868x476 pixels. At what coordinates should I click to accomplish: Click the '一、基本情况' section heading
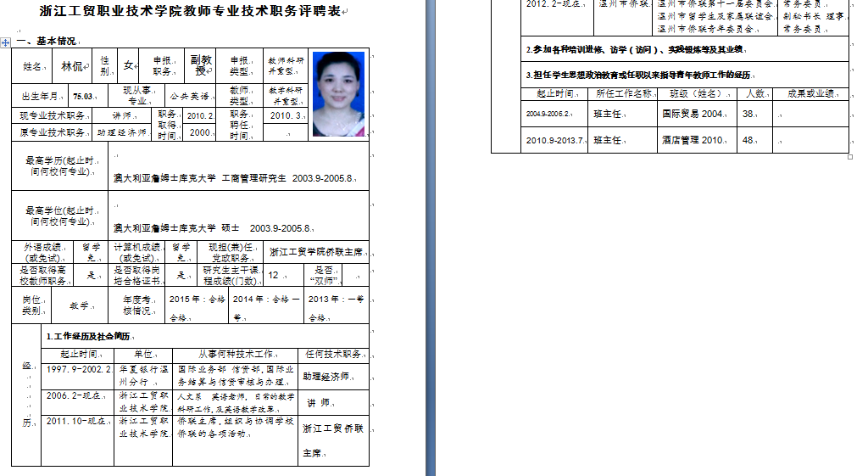(x=50, y=41)
